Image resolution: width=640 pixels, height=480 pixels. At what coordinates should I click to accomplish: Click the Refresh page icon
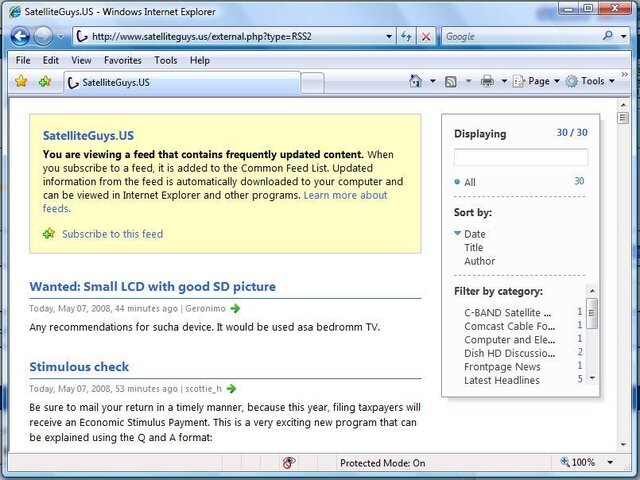coord(406,36)
